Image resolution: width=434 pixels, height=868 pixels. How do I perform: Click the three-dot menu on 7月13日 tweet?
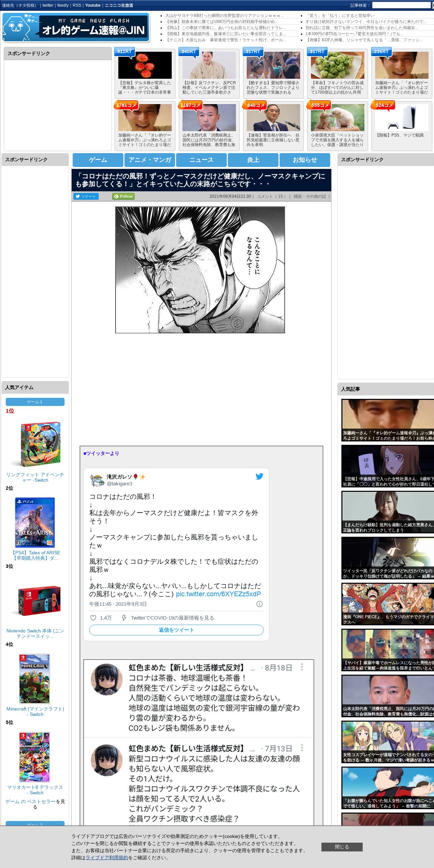point(302,748)
